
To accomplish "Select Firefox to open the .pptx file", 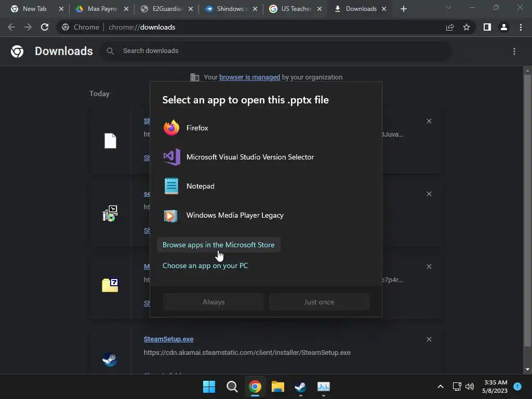I will point(266,128).
